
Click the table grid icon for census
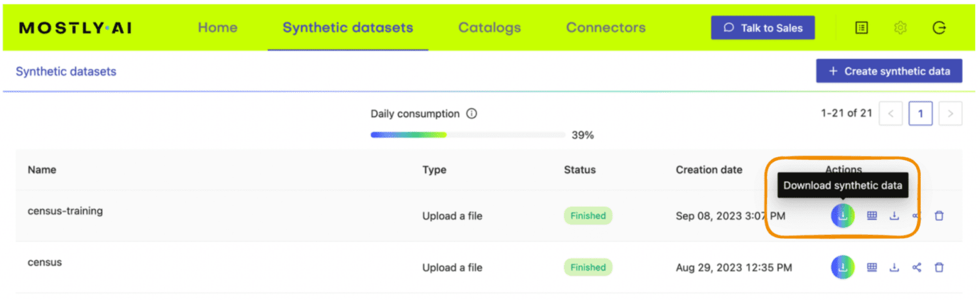click(872, 267)
